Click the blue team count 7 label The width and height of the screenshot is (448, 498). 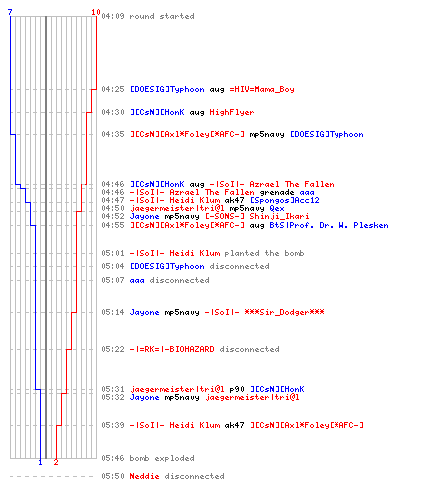pos(10,12)
